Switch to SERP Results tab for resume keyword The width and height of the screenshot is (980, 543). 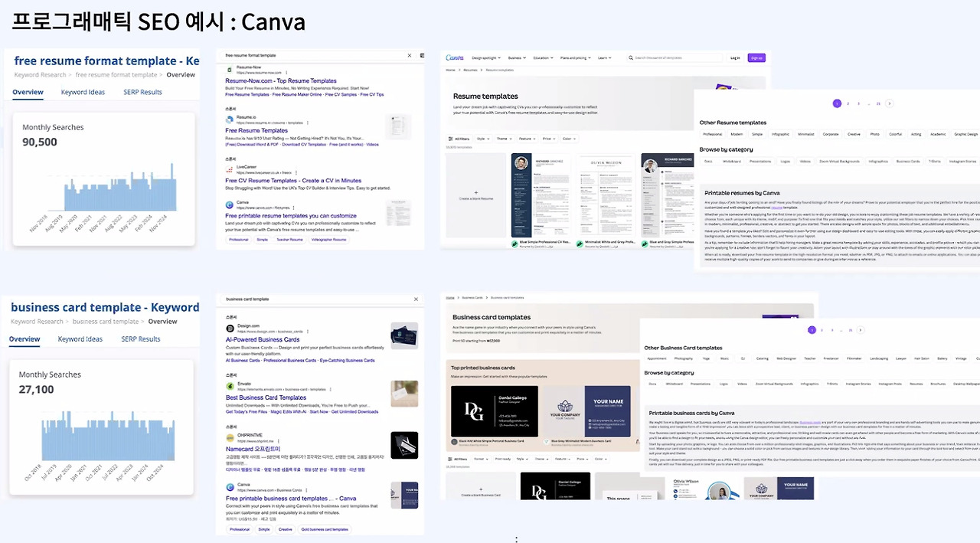143,92
